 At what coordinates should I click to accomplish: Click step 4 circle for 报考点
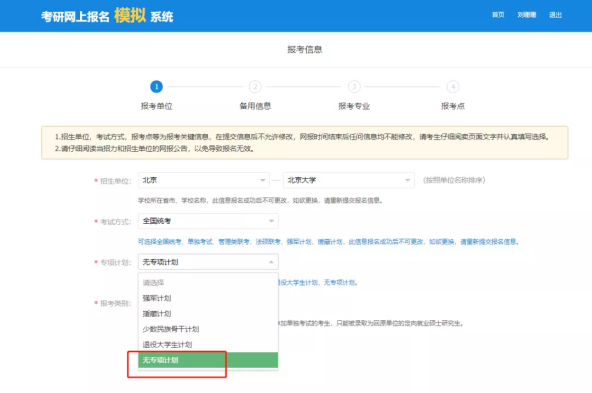[453, 87]
